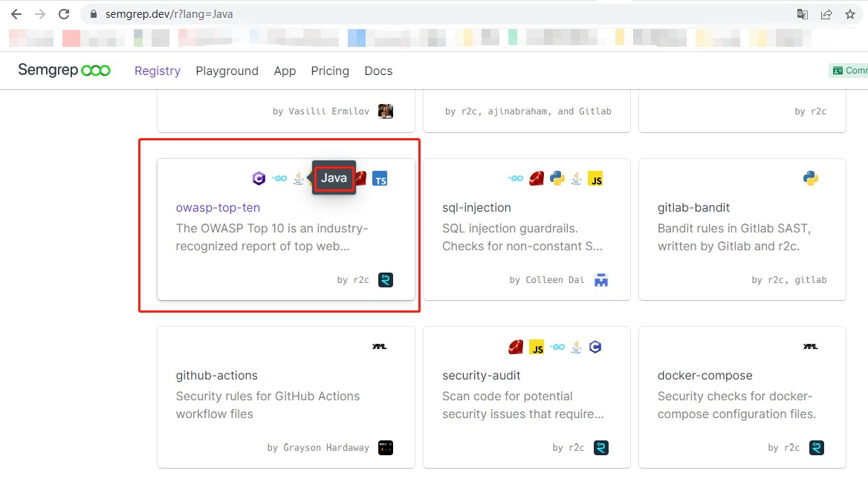Click the Python icon on sql-injection card
This screenshot has width=868, height=479.
(557, 178)
